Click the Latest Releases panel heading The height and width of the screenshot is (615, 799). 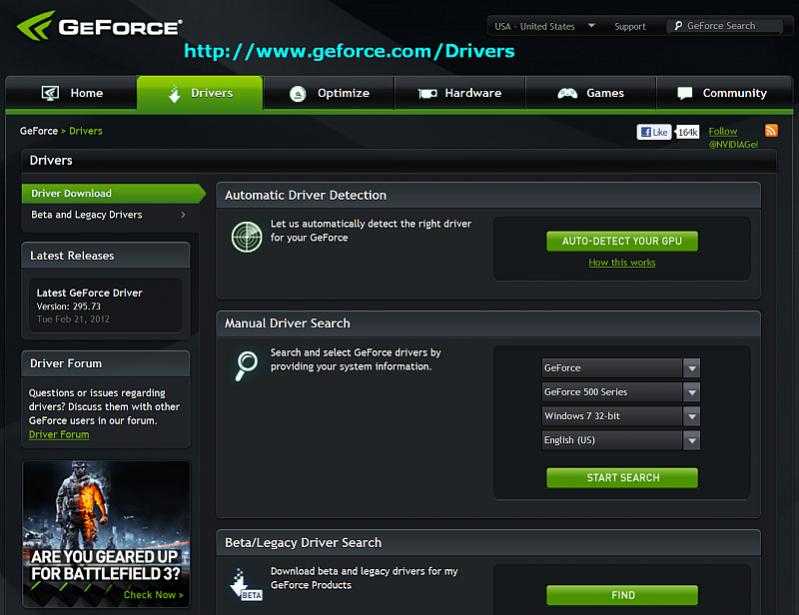pos(72,256)
